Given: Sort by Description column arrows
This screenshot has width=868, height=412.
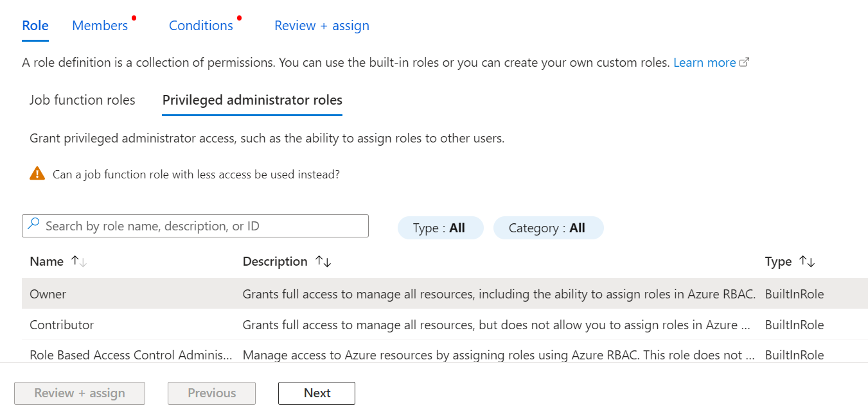Looking at the screenshot, I should 323,261.
